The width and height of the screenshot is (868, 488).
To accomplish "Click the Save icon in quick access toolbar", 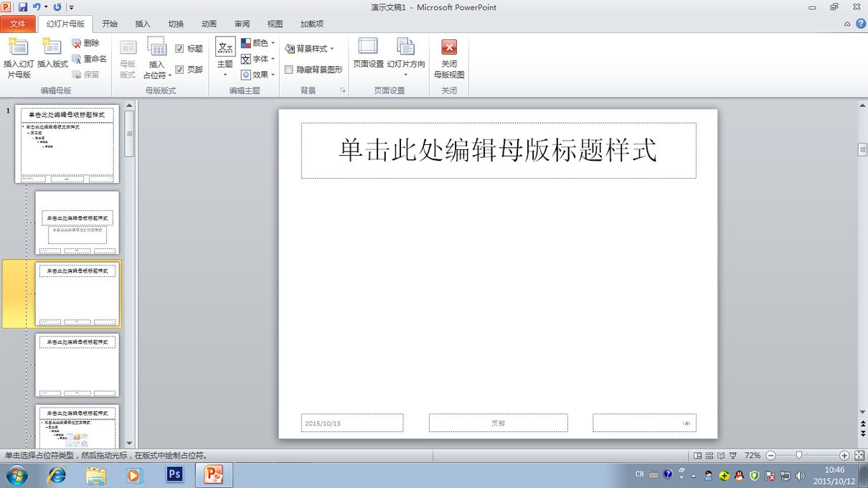I will 23,7.
